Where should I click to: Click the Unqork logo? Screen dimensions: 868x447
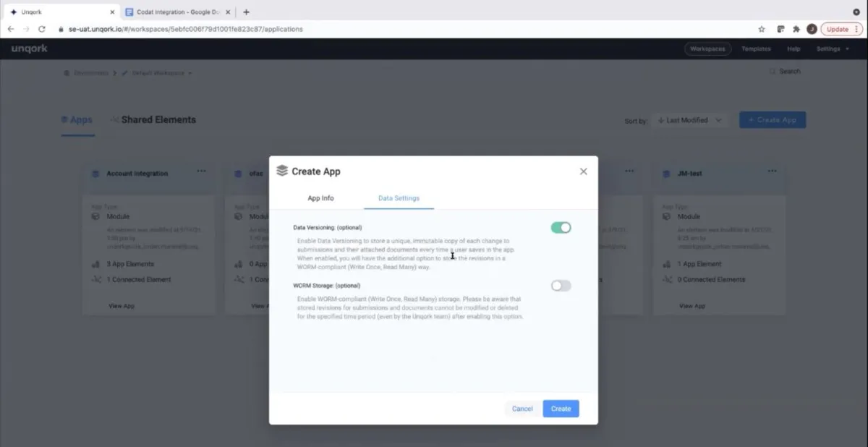point(29,48)
